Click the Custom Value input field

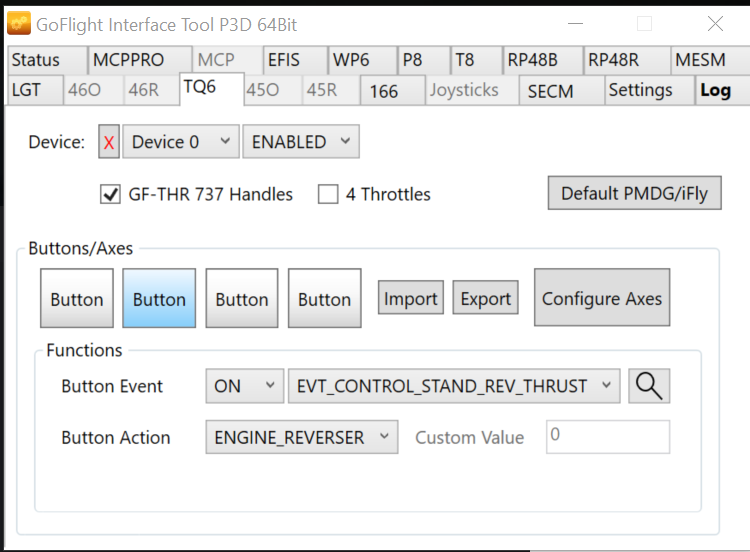[x=607, y=437]
